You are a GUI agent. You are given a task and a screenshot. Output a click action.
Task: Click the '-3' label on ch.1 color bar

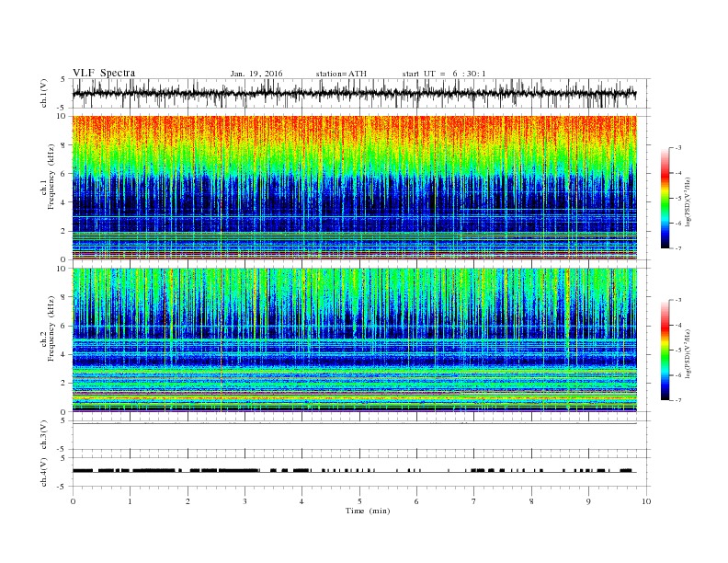[678, 148]
